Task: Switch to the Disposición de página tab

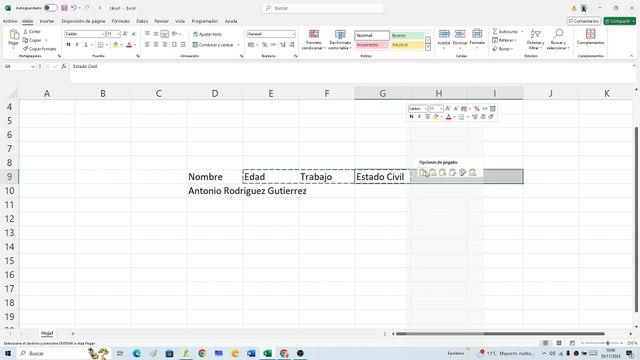Action: point(83,21)
